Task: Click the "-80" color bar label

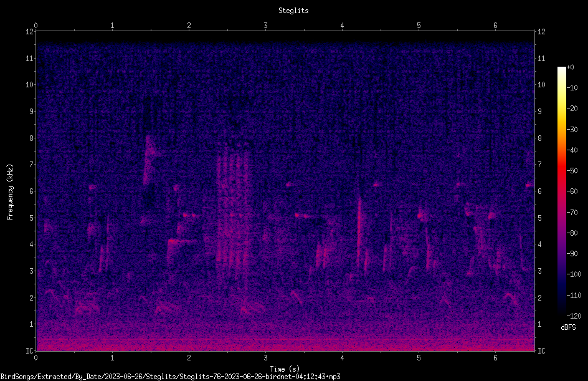Action: (x=572, y=233)
